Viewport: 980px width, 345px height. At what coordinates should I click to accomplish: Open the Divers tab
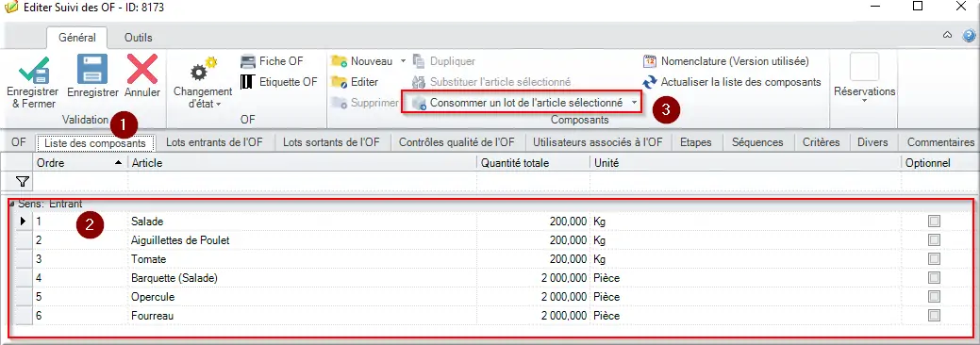[x=872, y=142]
